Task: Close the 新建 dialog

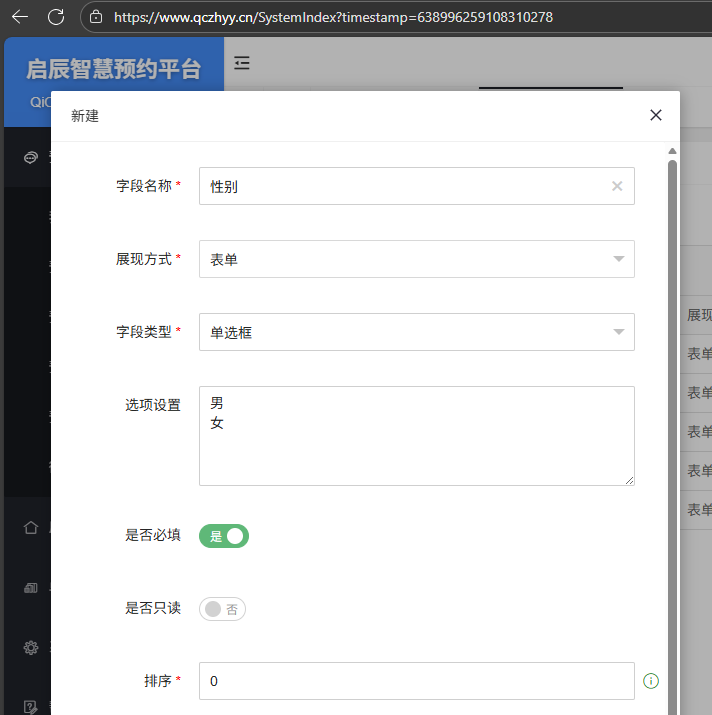Action: (x=656, y=115)
